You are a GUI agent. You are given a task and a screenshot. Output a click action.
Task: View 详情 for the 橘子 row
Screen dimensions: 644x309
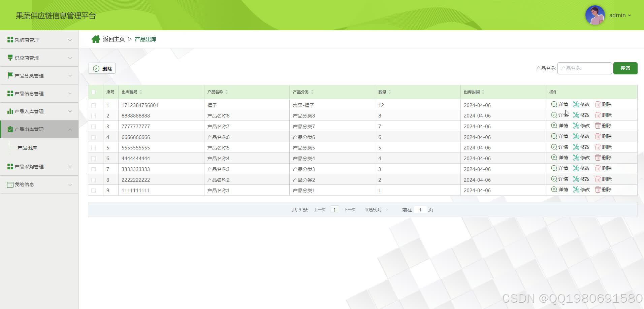point(559,104)
